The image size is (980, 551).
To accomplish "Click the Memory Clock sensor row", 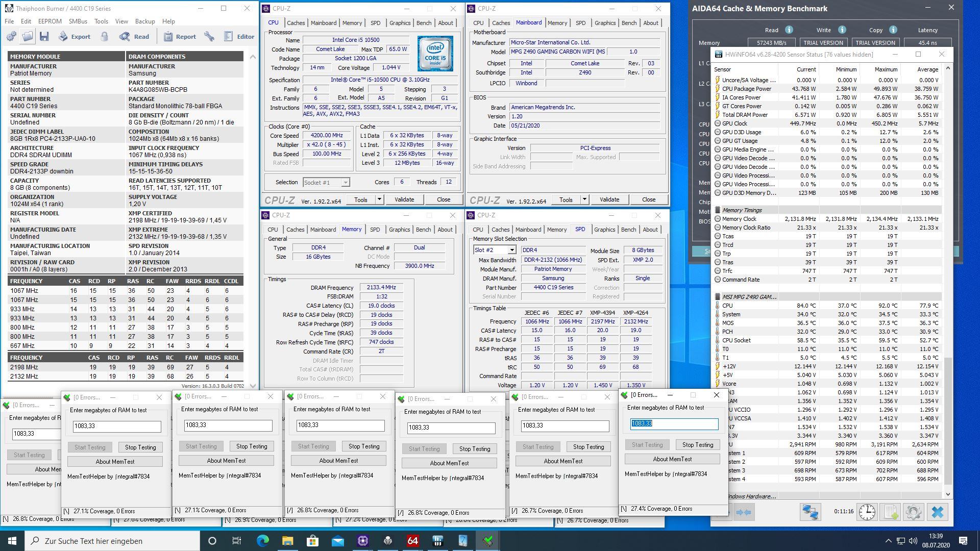I will pyautogui.click(x=827, y=219).
